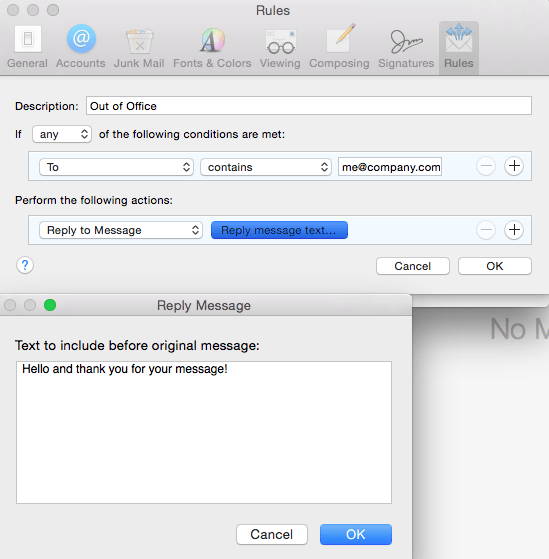Open the contains operator dropdown
Viewport: 549px width, 559px height.
[x=266, y=167]
